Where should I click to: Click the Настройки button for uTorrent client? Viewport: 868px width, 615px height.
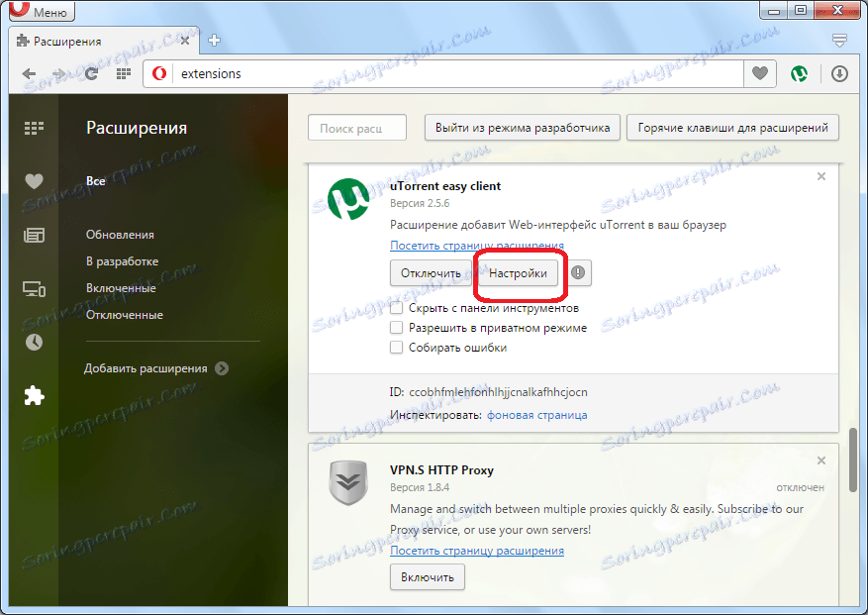519,273
